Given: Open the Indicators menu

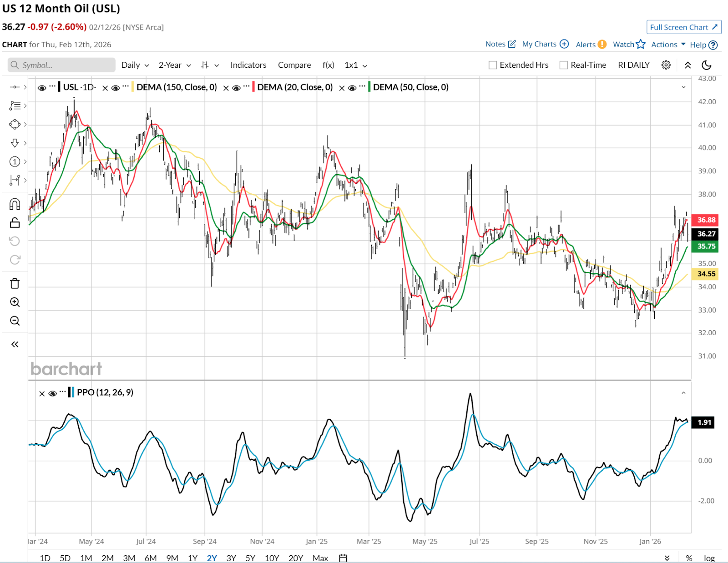Looking at the screenshot, I should tap(248, 65).
